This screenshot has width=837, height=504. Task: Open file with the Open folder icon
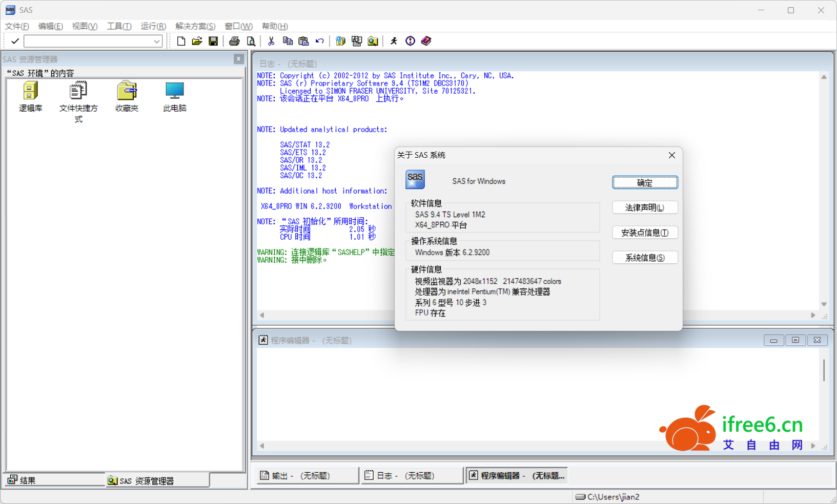pos(197,41)
